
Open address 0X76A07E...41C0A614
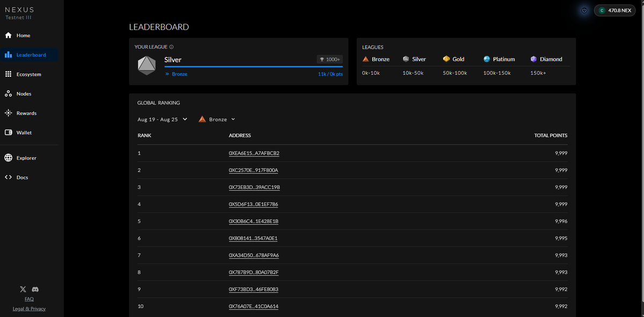coord(253,306)
